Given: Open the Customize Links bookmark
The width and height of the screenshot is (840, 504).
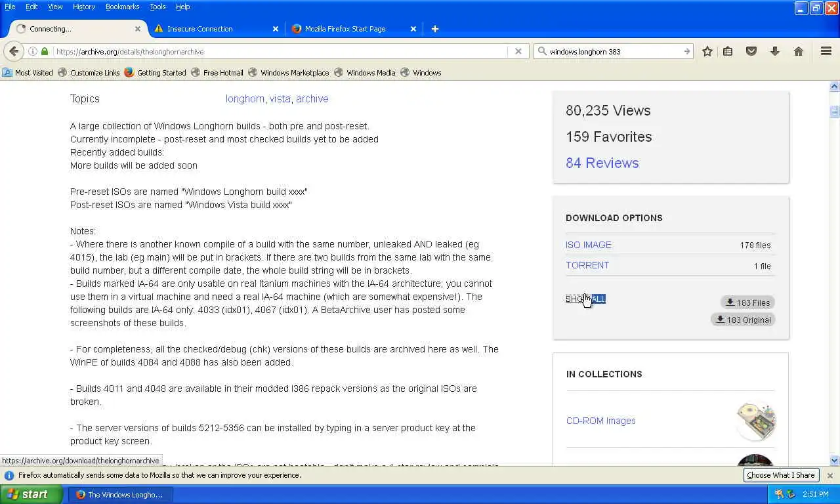Looking at the screenshot, I should tap(89, 73).
